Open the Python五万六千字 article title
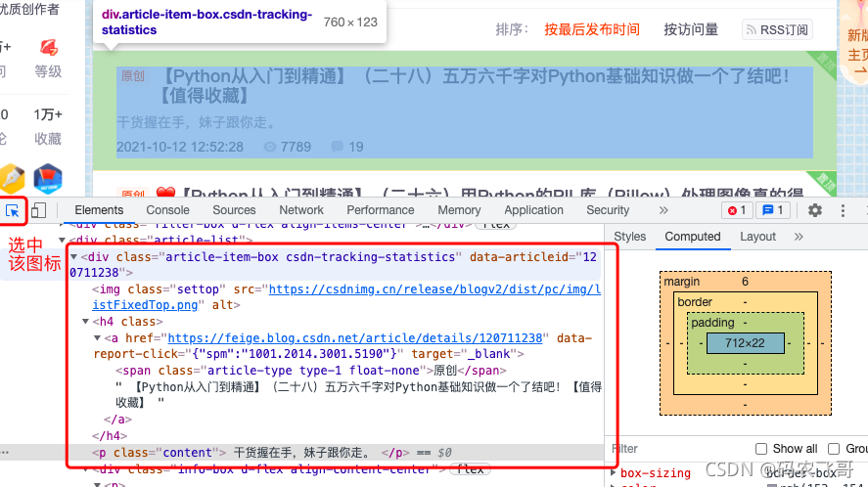Image resolution: width=868 pixels, height=487 pixels. tap(475, 85)
